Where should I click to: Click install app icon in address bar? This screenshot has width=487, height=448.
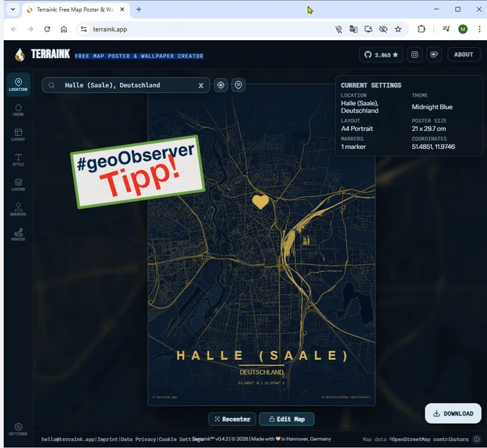pyautogui.click(x=368, y=29)
